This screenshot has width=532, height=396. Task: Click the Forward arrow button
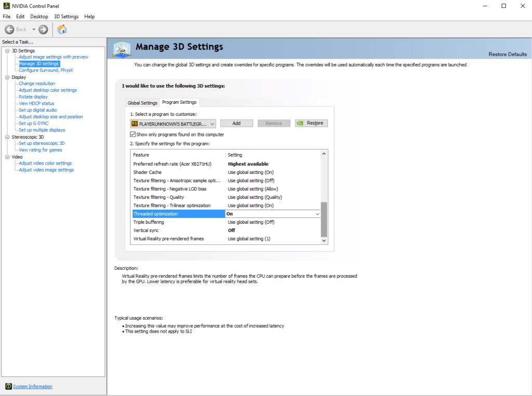[43, 30]
